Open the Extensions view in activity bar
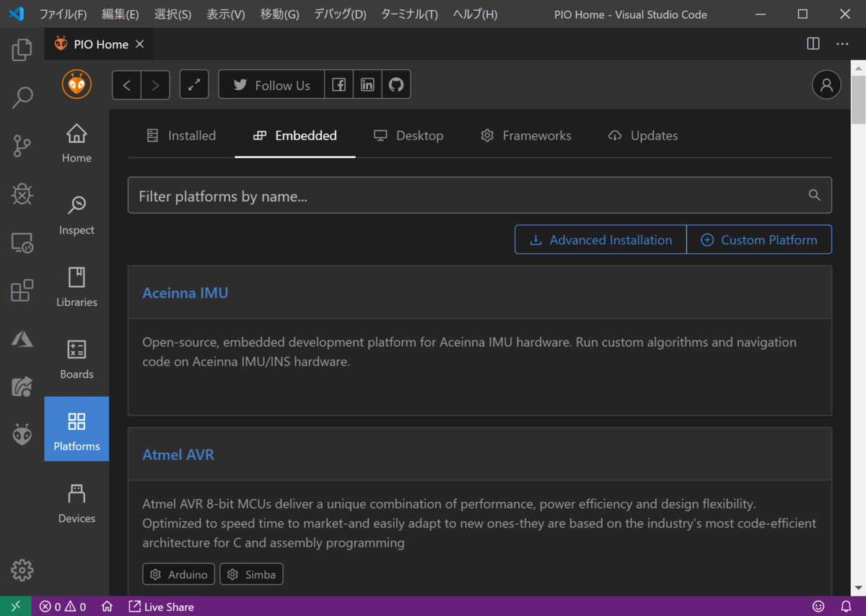Image resolution: width=866 pixels, height=616 pixels. tap(22, 290)
